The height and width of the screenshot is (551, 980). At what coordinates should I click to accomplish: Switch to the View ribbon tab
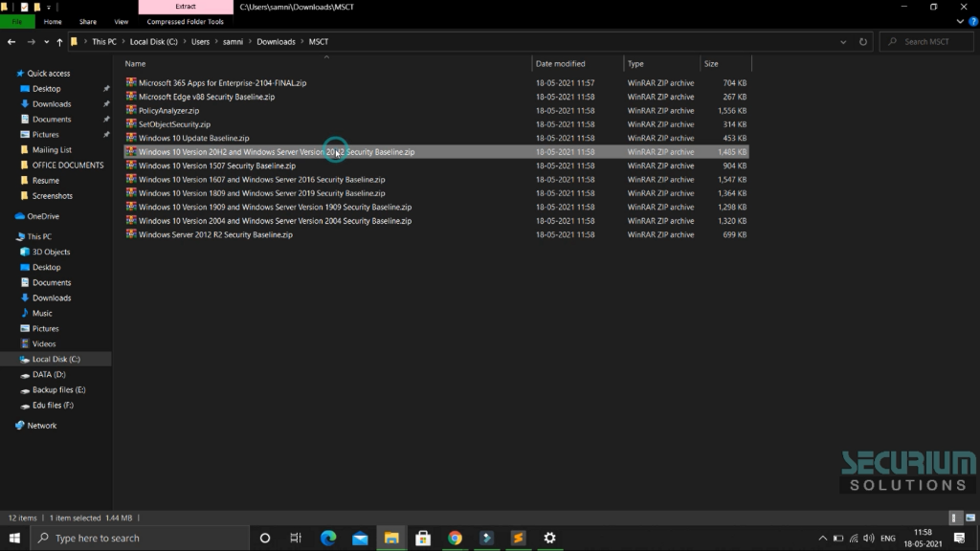pos(121,21)
